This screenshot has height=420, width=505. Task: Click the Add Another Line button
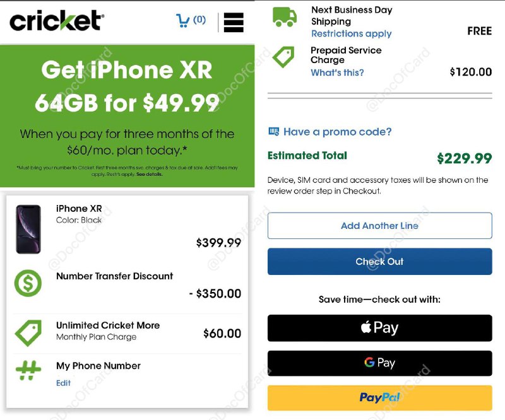coord(378,225)
